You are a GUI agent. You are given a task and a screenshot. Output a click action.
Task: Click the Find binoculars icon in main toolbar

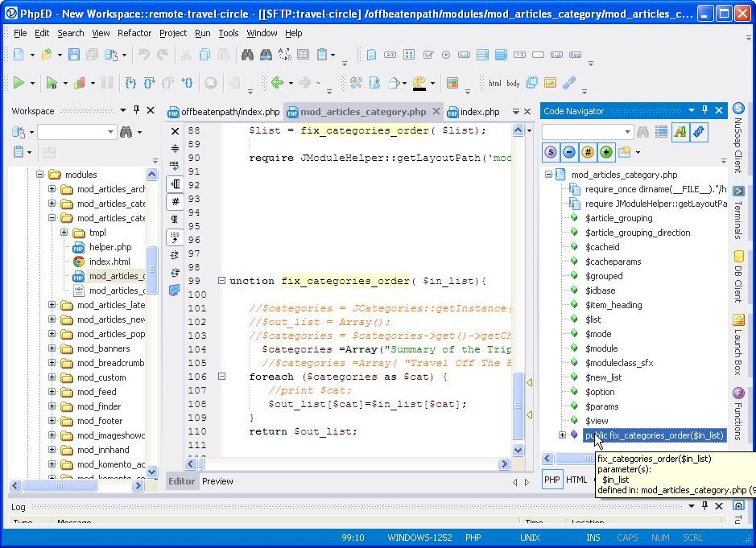247,55
